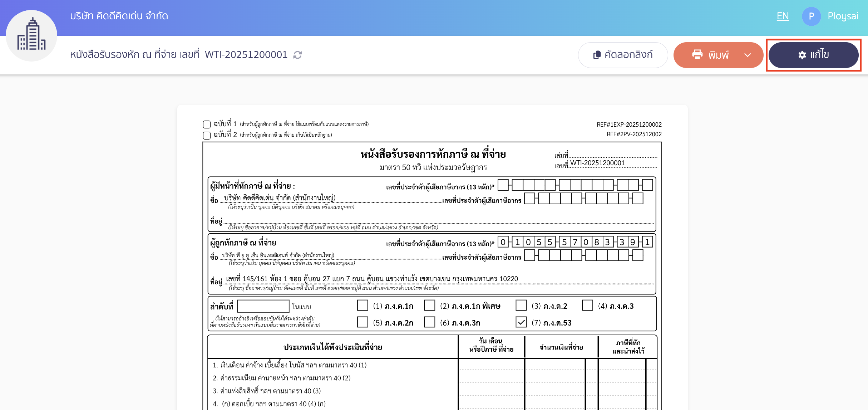Image resolution: width=868 pixels, height=410 pixels.
Task: Click the refresh icon next to WTI-20251200001
Action: pos(297,55)
